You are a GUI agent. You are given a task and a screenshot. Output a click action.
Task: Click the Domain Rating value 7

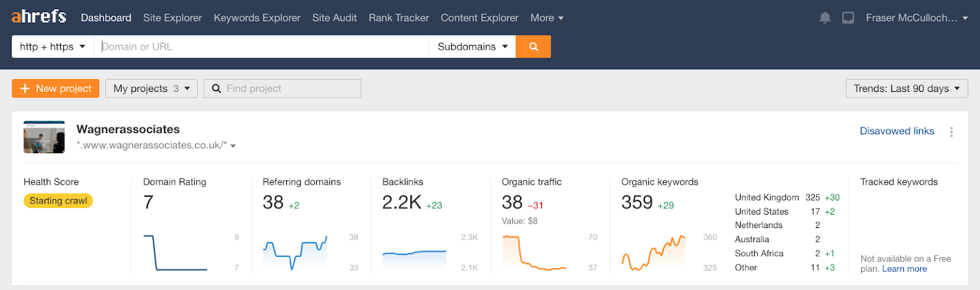coord(148,202)
